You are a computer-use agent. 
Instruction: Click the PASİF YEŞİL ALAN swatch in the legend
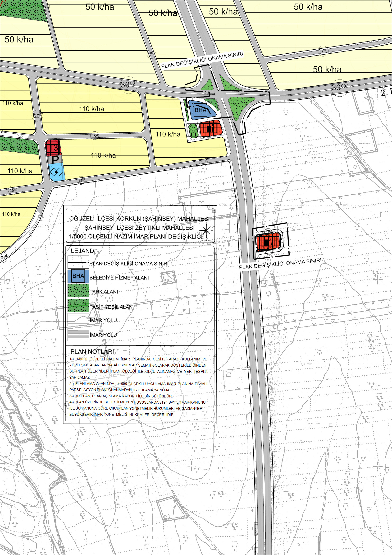(78, 305)
